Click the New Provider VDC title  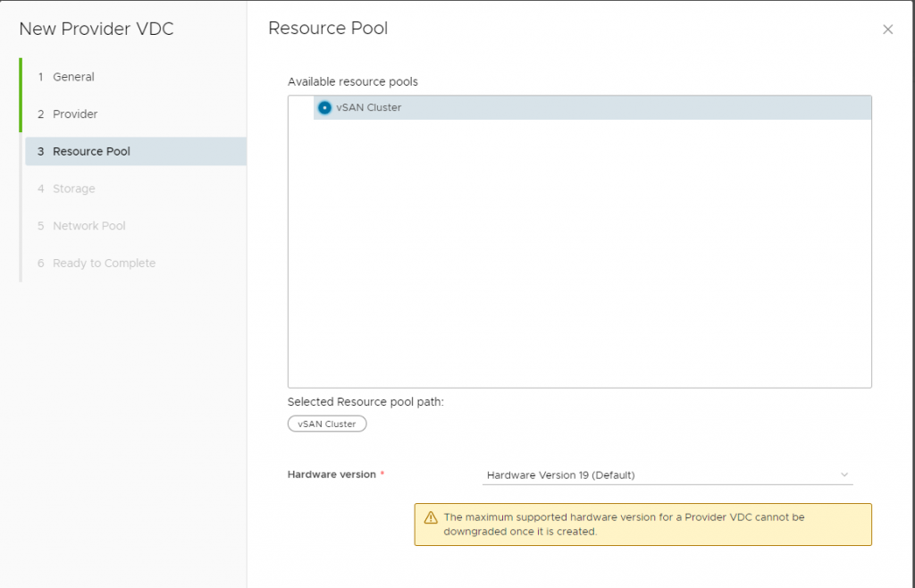97,29
